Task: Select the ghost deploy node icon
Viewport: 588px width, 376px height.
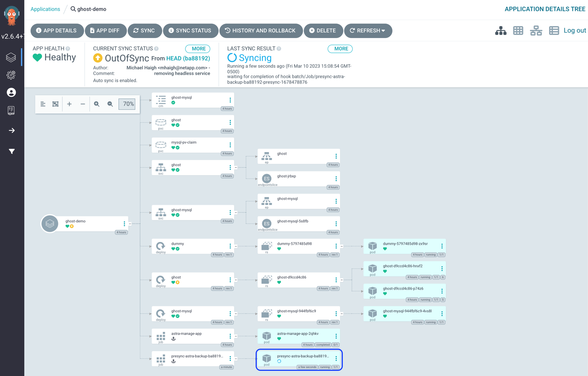Action: 161,280
